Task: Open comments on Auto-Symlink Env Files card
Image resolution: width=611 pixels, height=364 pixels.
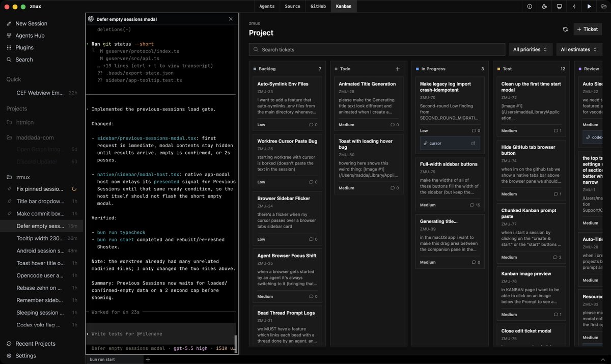Action: [x=313, y=124]
